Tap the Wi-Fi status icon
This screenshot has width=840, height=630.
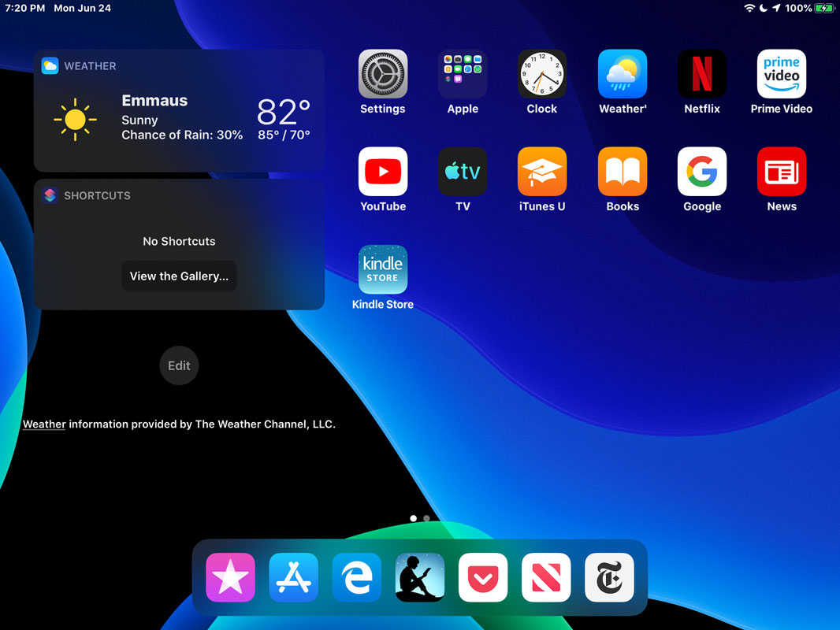(749, 8)
